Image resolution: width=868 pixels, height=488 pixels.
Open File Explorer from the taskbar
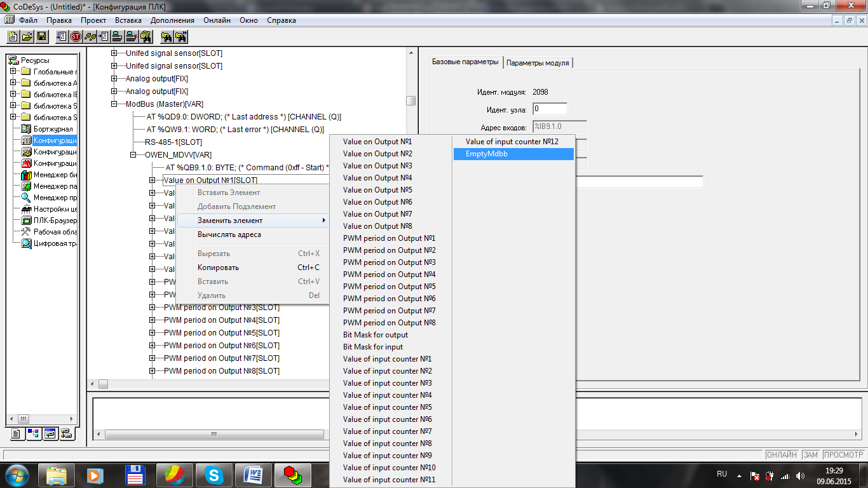(x=57, y=475)
